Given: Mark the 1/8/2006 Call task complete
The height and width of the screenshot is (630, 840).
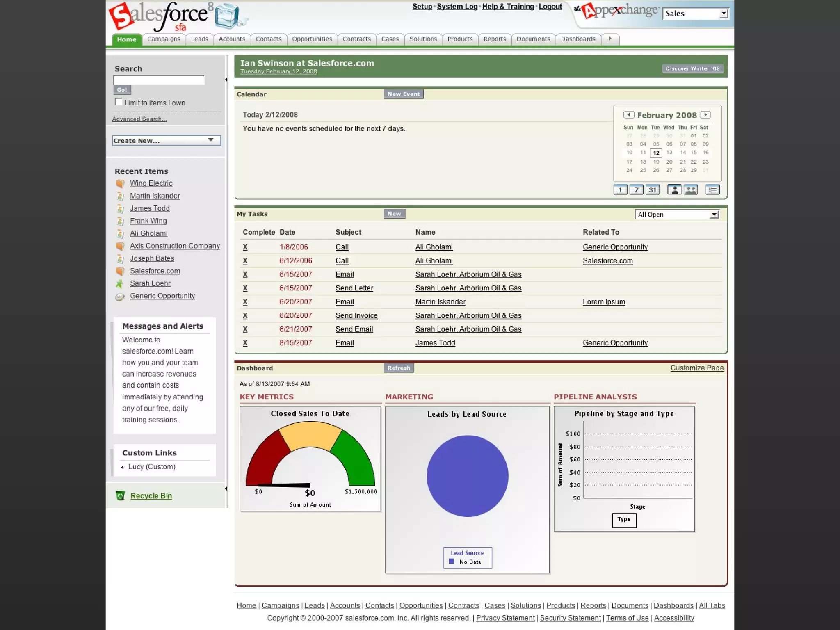Looking at the screenshot, I should pyautogui.click(x=245, y=247).
